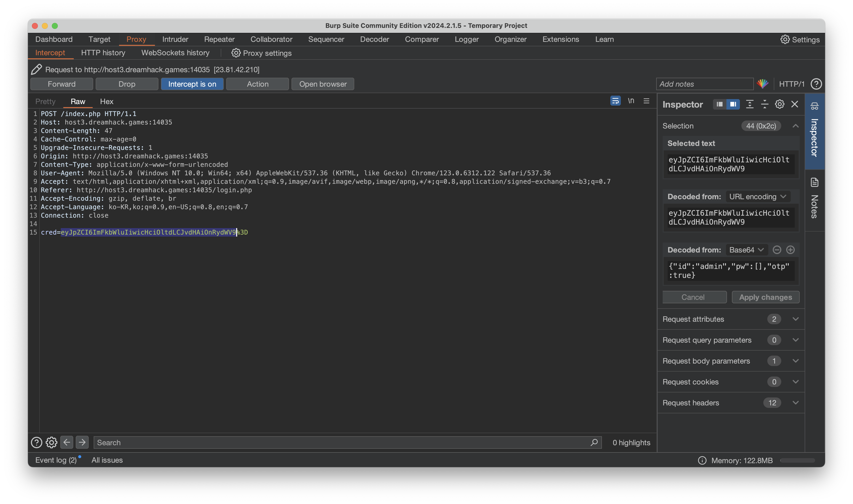Click the Add notes input field

(x=705, y=84)
